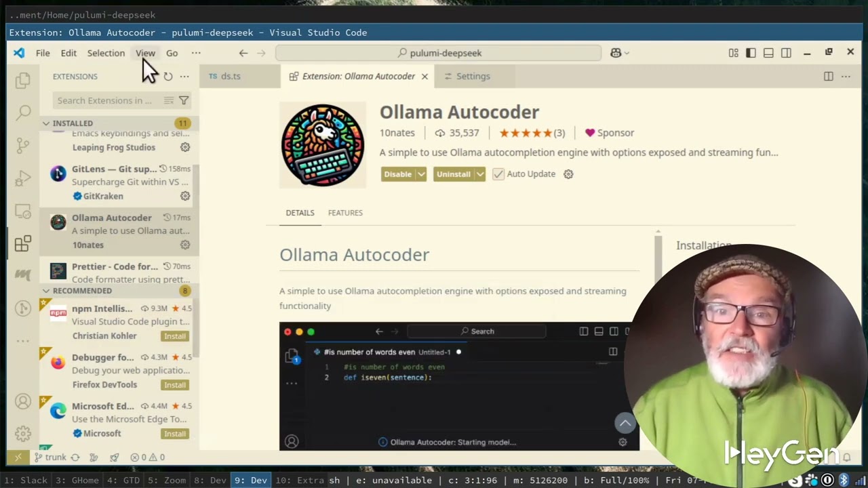Click the settings gear next to Auto Update
This screenshot has width=868, height=488.
pyautogui.click(x=568, y=174)
